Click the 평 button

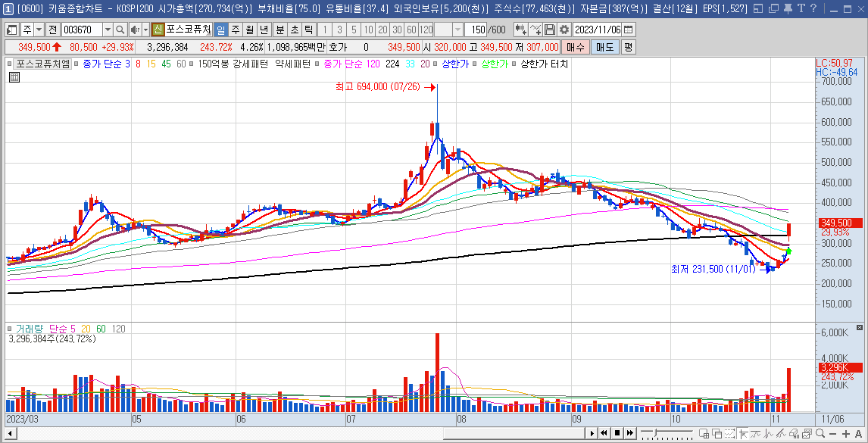coord(629,47)
